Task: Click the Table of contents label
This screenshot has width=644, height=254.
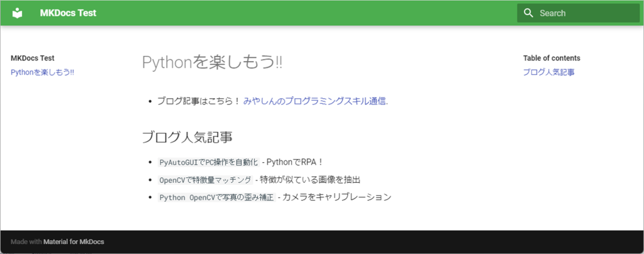Action: (x=552, y=58)
